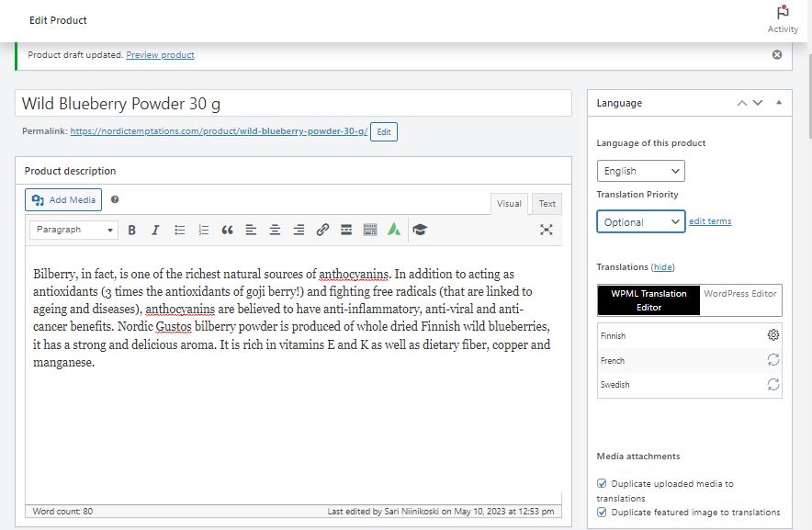Click the Product description panel heading
The height and width of the screenshot is (530, 812).
[x=70, y=171]
